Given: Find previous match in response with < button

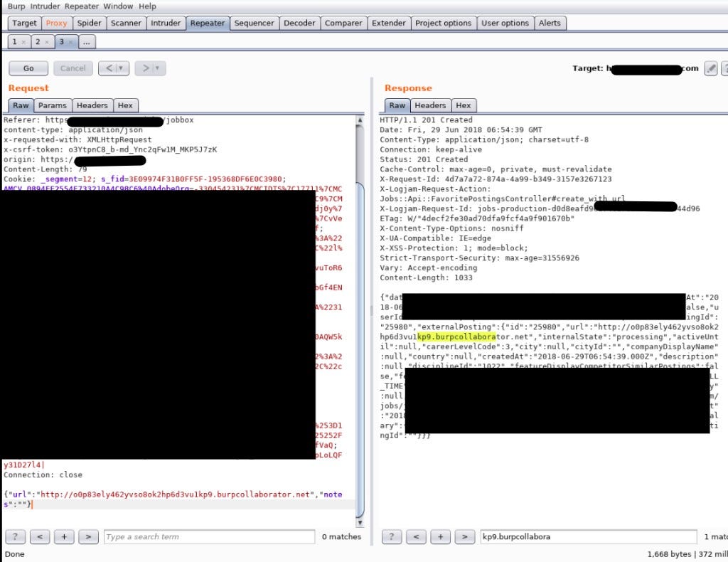Looking at the screenshot, I should (416, 537).
